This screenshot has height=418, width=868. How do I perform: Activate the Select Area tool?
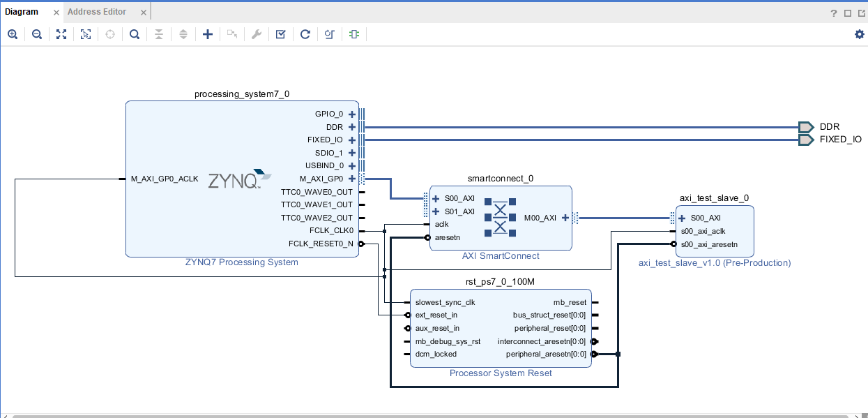(86, 34)
